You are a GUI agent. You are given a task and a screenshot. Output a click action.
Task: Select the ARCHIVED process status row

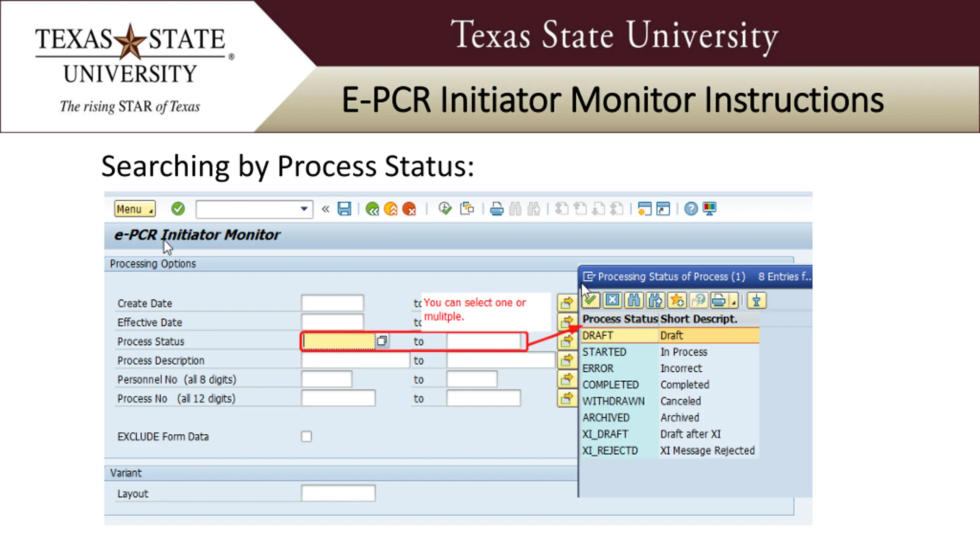[x=670, y=417]
